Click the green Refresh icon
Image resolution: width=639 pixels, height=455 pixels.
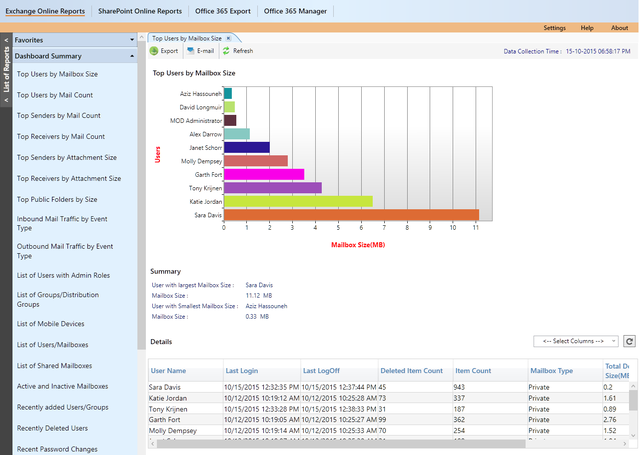click(226, 50)
